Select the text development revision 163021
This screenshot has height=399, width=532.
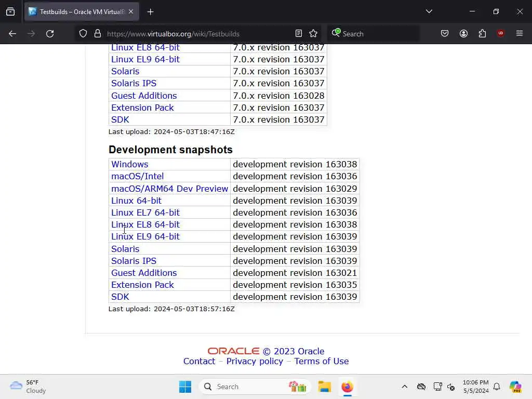295,273
